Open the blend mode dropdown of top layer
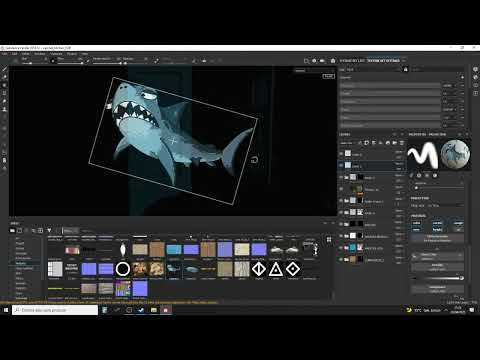The width and height of the screenshot is (480, 360). click(x=399, y=152)
